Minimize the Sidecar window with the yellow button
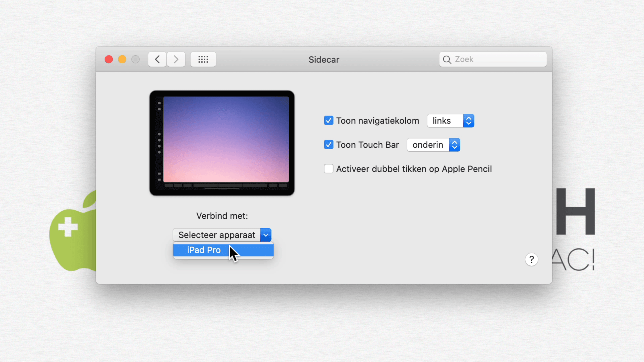The image size is (644, 362). click(x=122, y=60)
